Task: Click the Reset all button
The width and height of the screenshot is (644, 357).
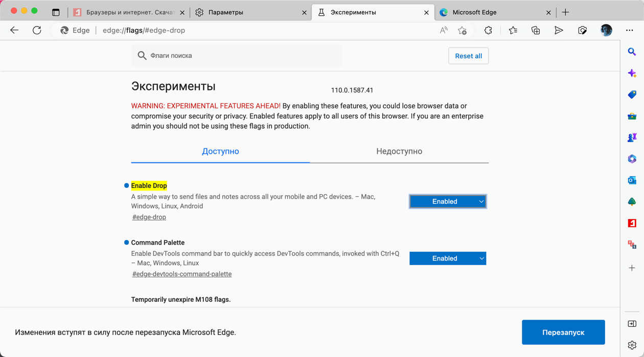Action: 468,56
